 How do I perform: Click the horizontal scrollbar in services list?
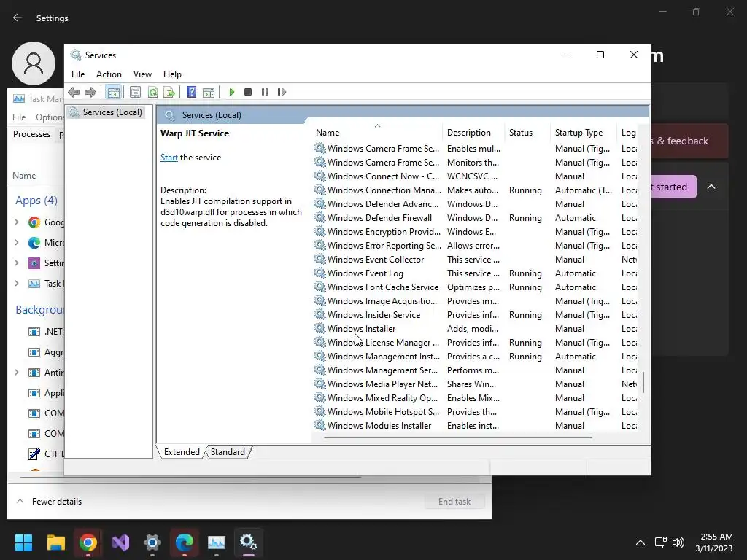(458, 437)
